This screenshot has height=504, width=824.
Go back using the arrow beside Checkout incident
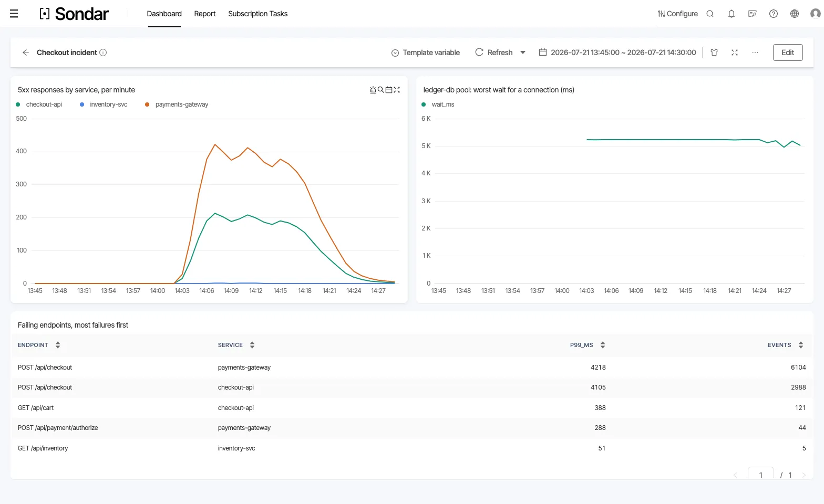point(25,52)
